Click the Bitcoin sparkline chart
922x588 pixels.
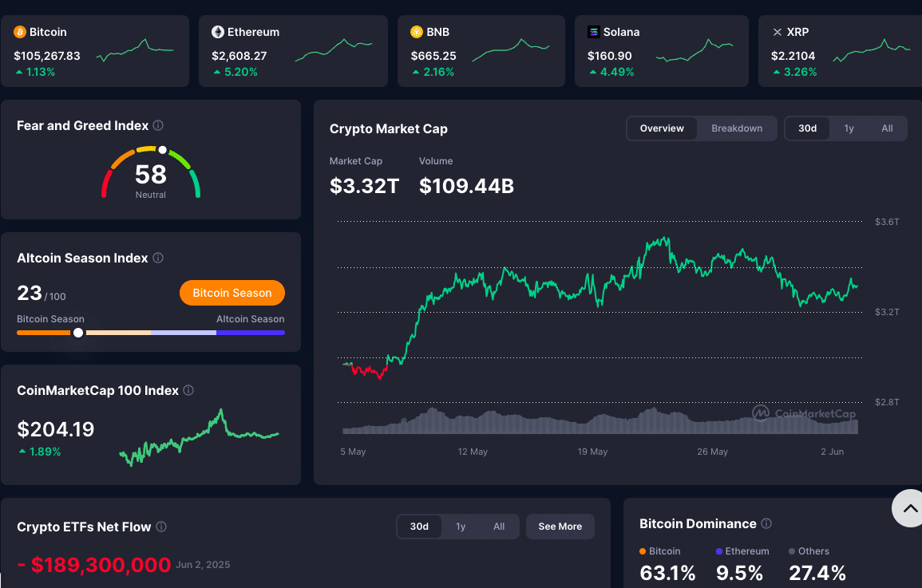pyautogui.click(x=135, y=50)
